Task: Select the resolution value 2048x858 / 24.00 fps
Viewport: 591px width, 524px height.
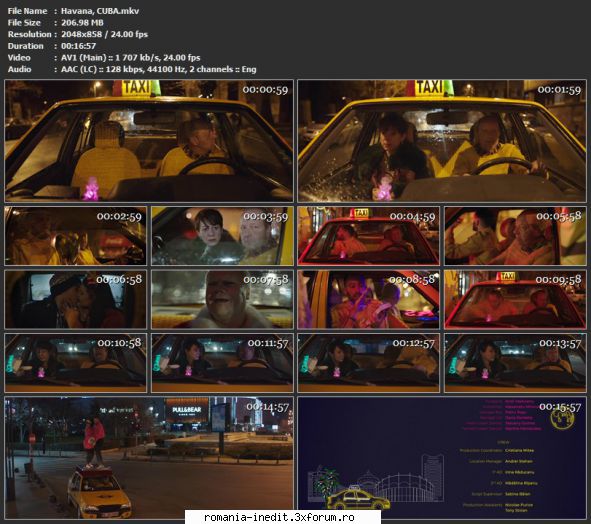Action: 104,34
